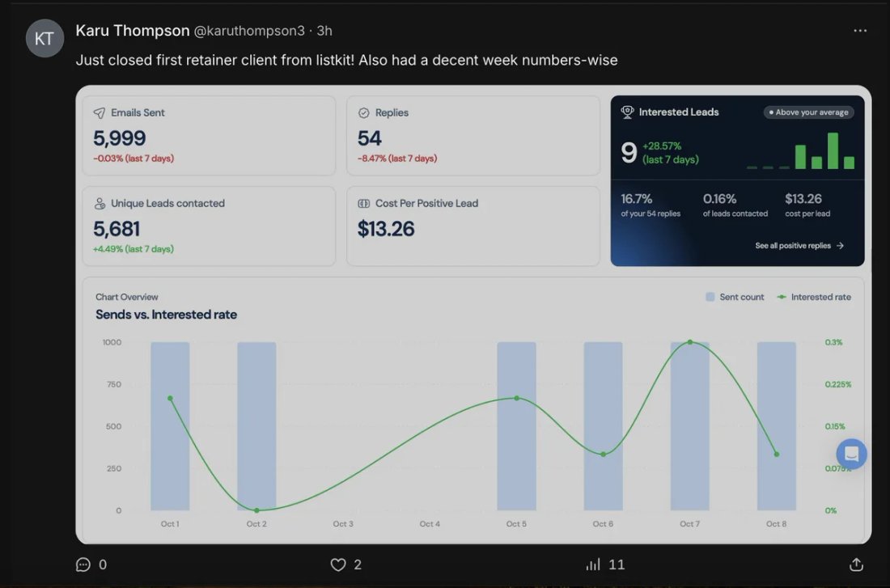Click the $13.26 Cost Per Positive Lead value
The height and width of the screenshot is (588, 890).
386,230
